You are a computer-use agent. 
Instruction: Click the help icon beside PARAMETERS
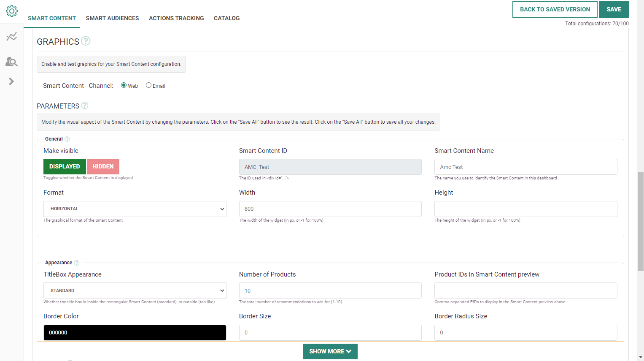[x=84, y=106]
